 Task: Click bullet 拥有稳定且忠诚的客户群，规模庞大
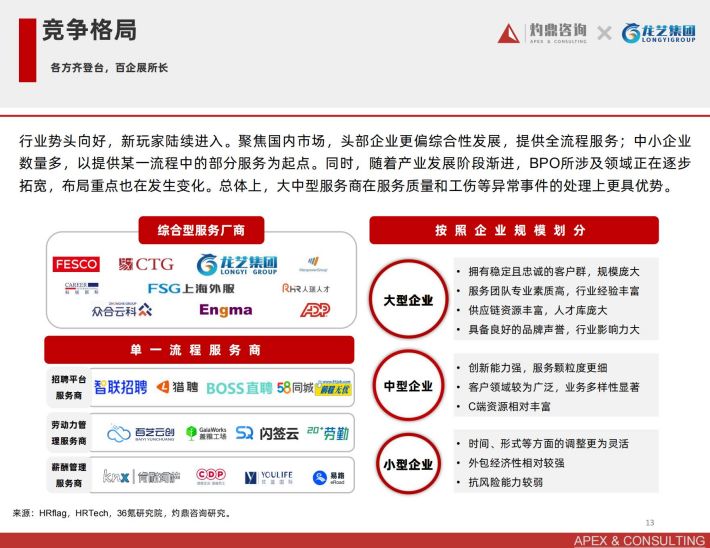pyautogui.click(x=553, y=271)
